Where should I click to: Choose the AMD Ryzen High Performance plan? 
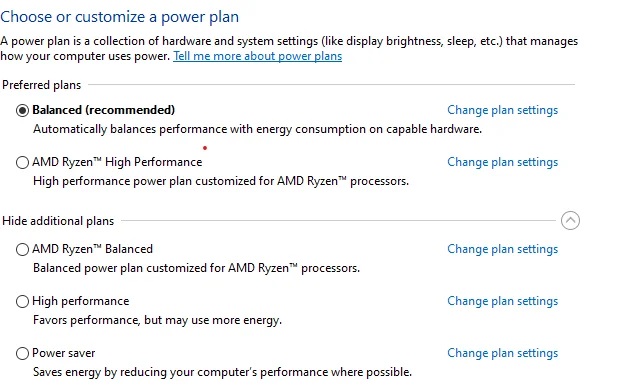click(x=22, y=162)
